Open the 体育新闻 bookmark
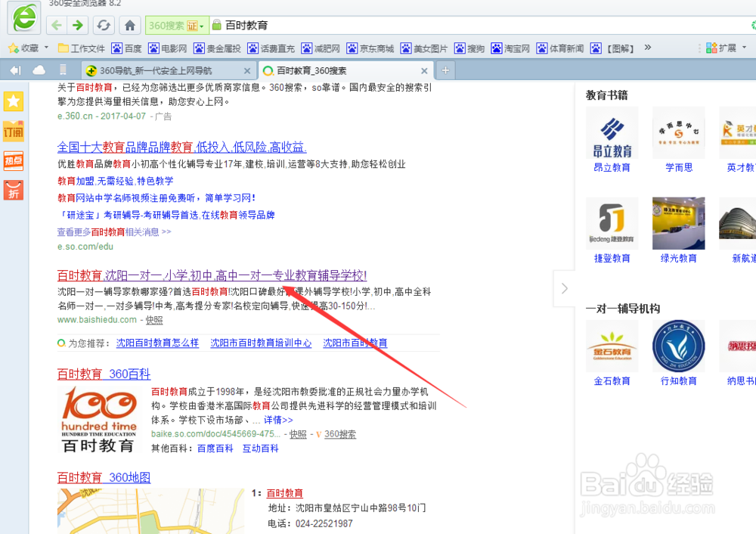The height and width of the screenshot is (534, 756). [x=559, y=48]
